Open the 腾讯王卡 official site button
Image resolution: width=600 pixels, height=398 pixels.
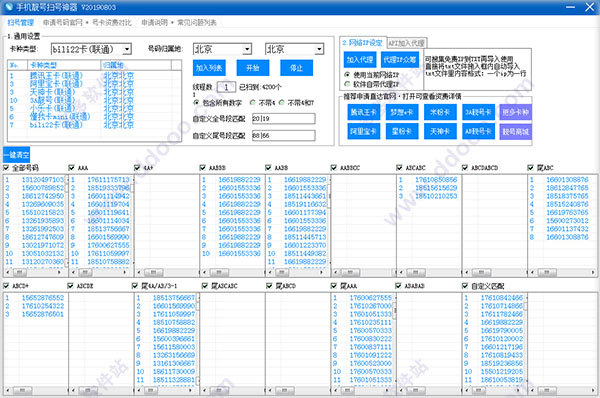pos(364,112)
